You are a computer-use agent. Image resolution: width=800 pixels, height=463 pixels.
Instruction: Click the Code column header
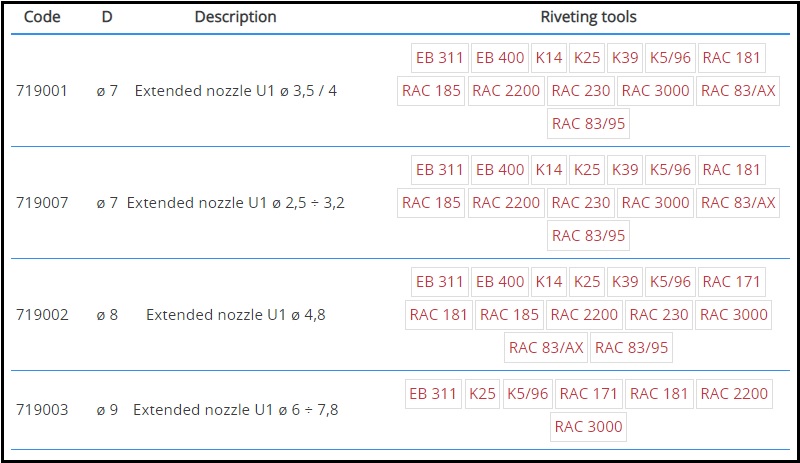pyautogui.click(x=42, y=17)
